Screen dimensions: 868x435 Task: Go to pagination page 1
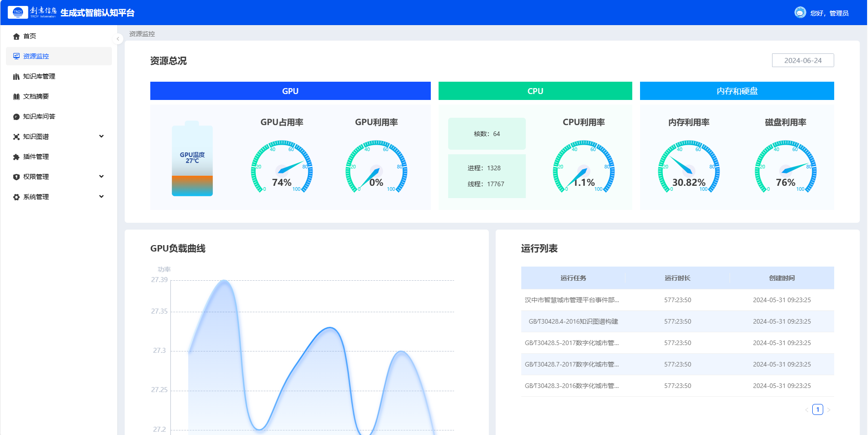[x=818, y=409]
